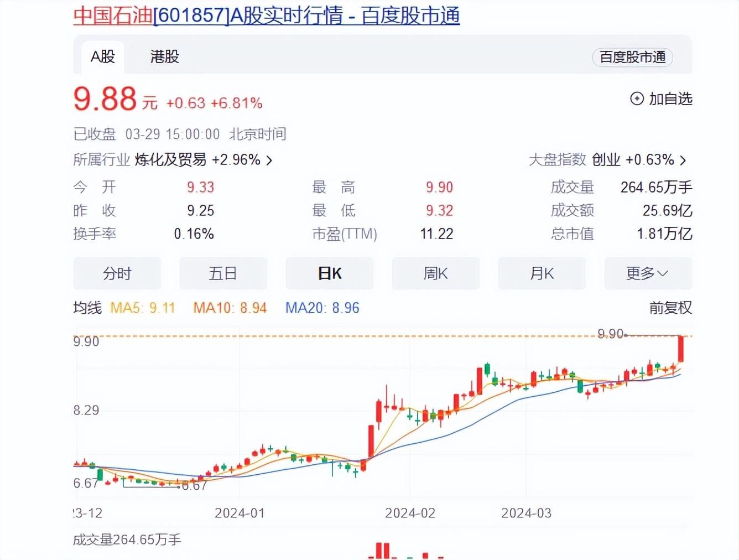Click the latest tall red candlestick

(681, 349)
